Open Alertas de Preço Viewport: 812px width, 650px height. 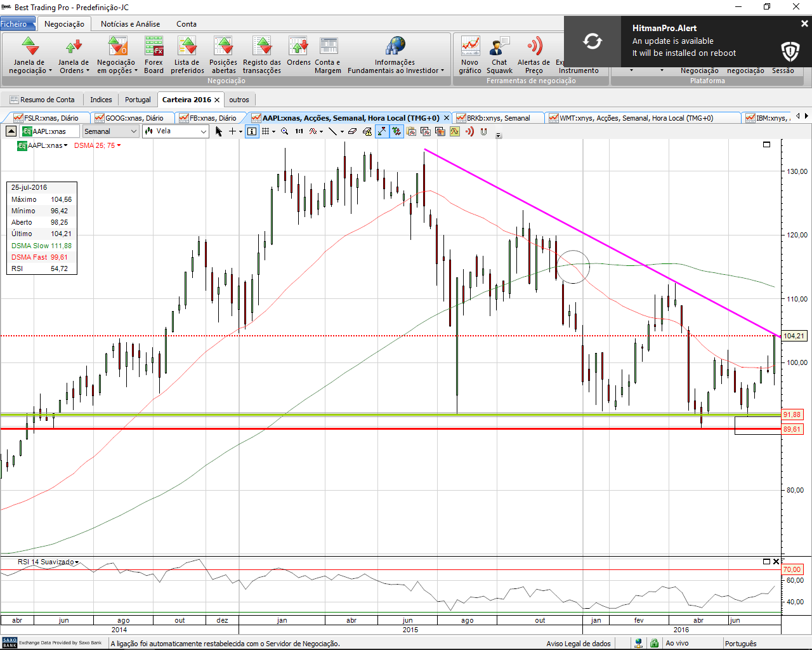point(534,55)
